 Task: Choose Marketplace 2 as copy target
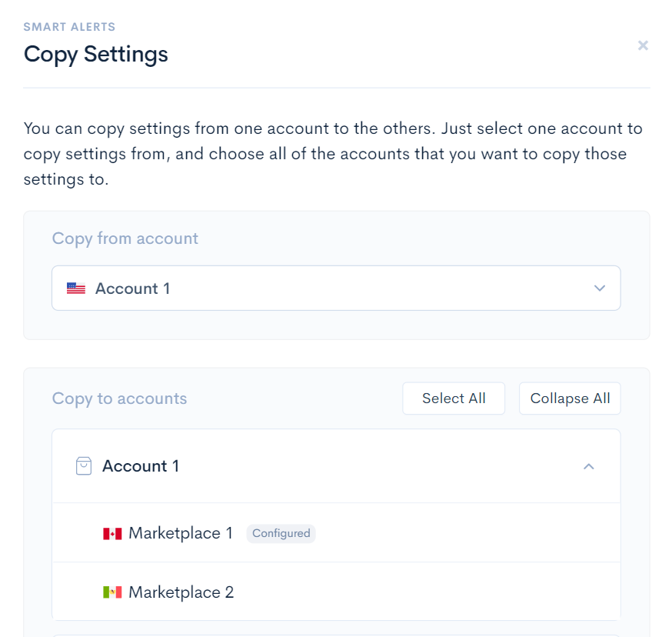[x=336, y=592]
